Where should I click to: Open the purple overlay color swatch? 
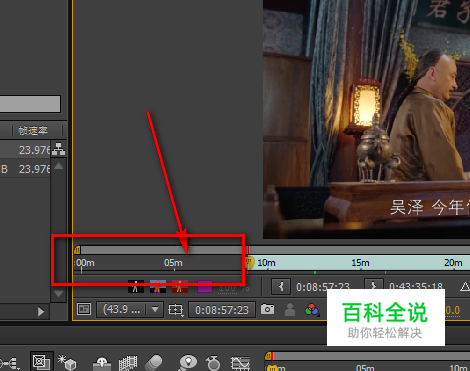[205, 286]
